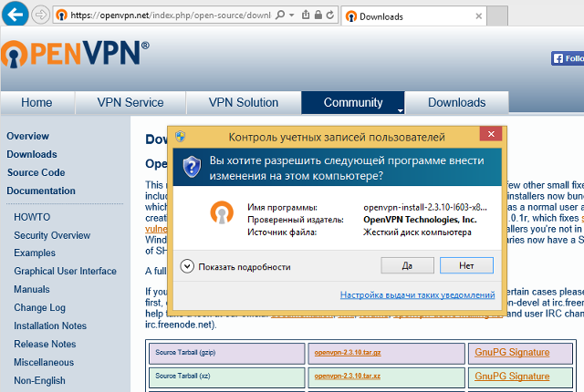Click inside the URL address field
The image size is (584, 392).
click(171, 15)
